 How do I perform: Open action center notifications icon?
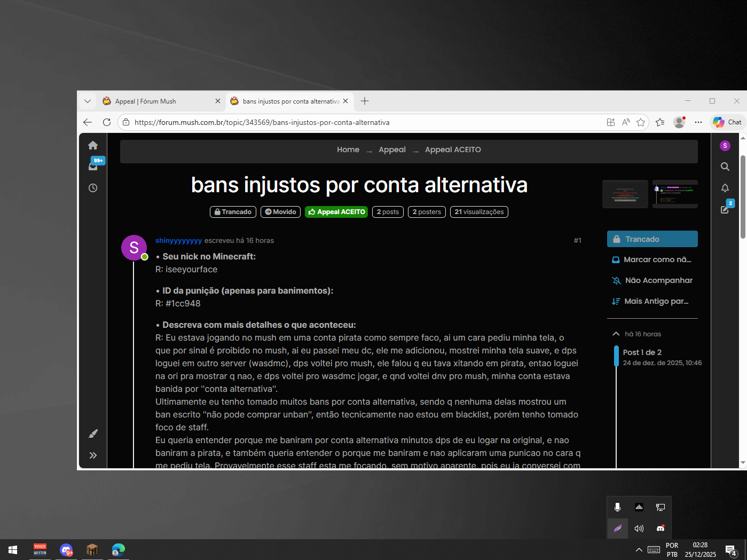[x=731, y=550]
